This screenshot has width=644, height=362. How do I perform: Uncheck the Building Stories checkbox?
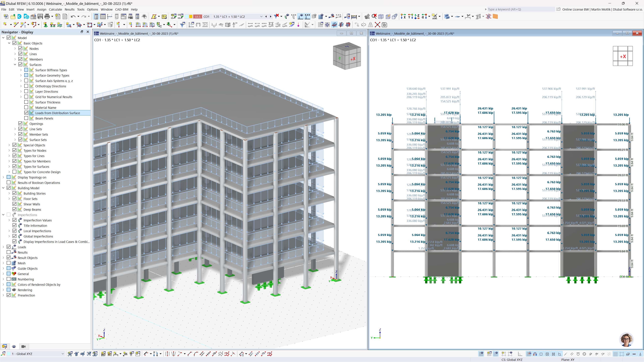click(14, 193)
